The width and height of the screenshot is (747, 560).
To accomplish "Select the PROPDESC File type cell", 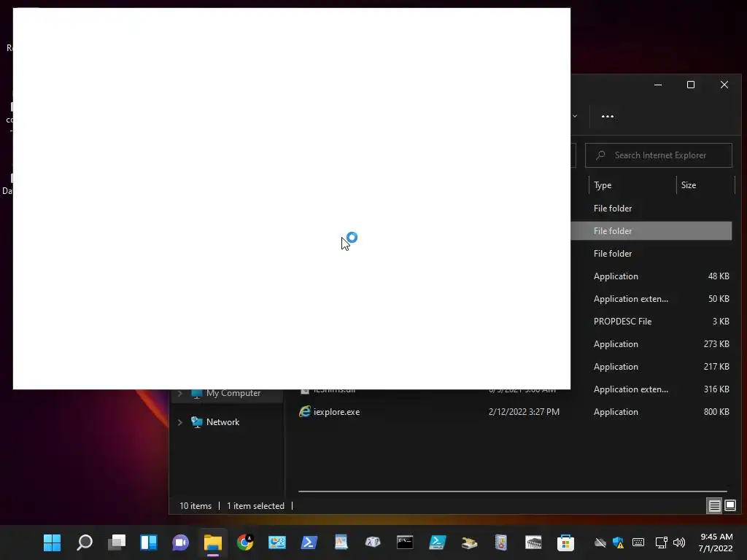I will point(622,322).
